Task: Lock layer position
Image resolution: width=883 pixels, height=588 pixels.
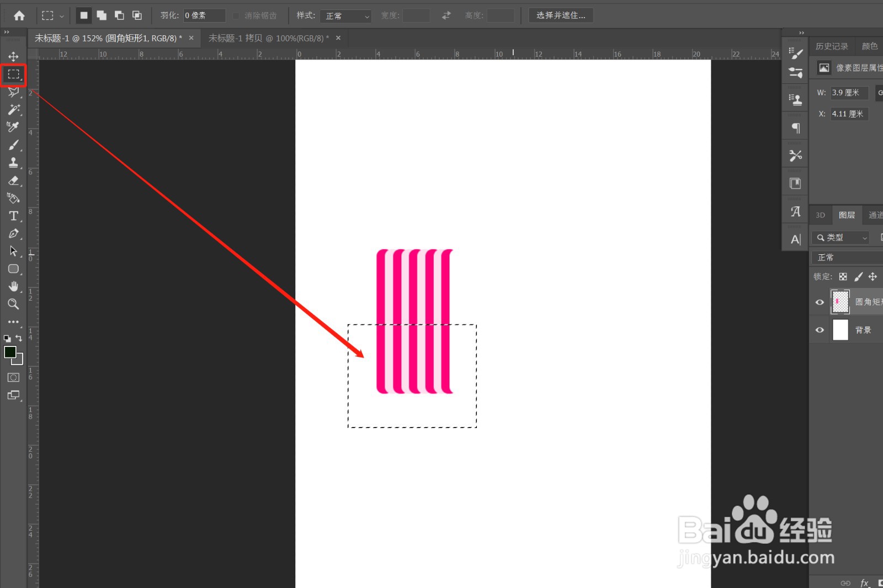Action: click(x=873, y=276)
